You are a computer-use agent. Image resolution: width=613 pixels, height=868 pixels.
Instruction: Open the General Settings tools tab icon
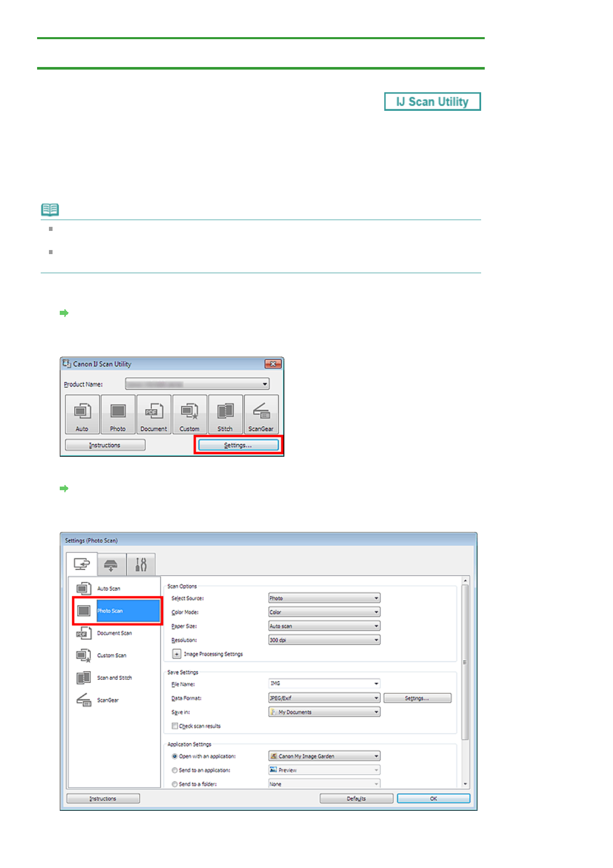141,564
